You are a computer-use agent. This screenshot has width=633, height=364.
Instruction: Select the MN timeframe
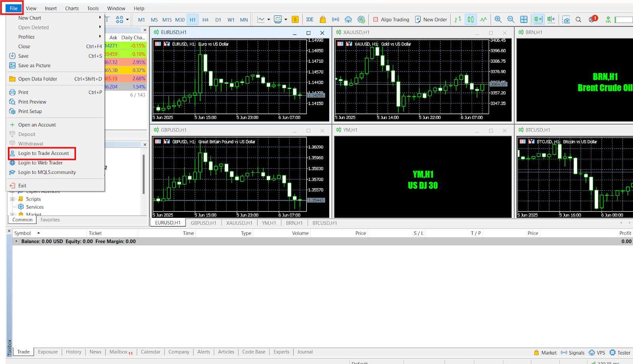244,19
